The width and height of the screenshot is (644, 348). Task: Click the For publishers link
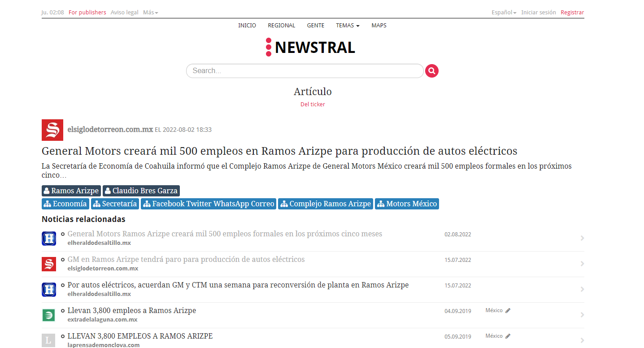(87, 13)
